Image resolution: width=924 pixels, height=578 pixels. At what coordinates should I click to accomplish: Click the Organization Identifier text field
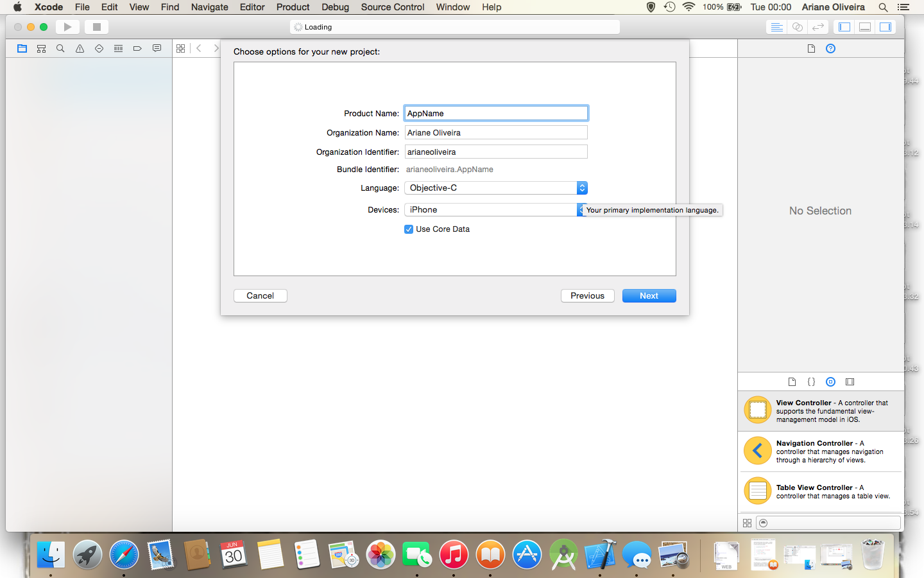495,151
